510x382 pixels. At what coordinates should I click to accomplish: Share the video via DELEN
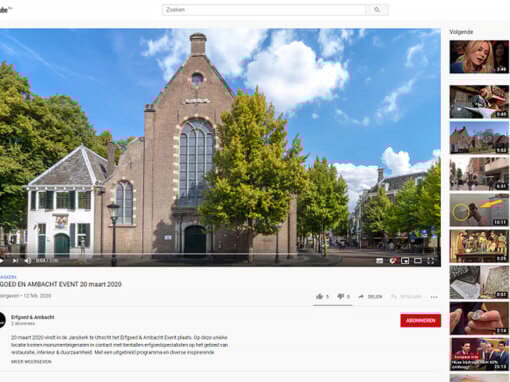pyautogui.click(x=370, y=296)
